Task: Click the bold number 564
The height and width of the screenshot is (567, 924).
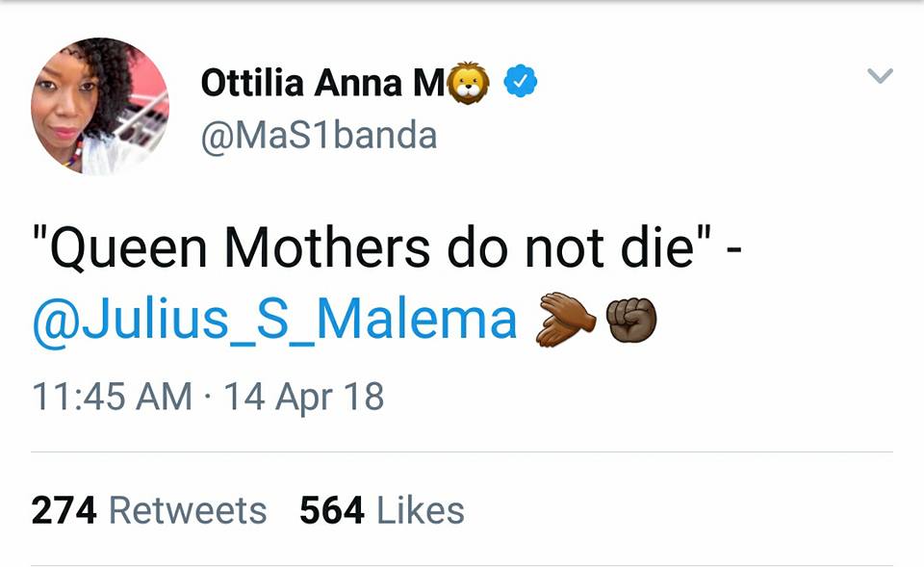Action: (332, 510)
